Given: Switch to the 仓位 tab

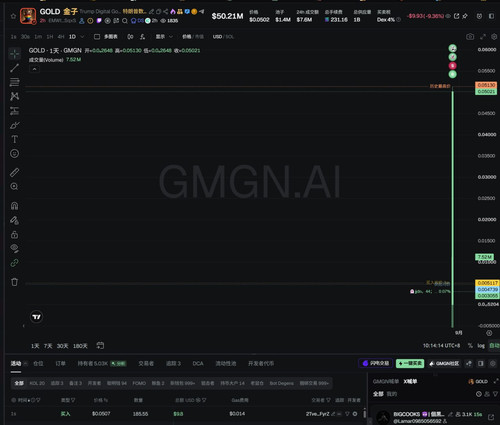Looking at the screenshot, I should (x=38, y=363).
